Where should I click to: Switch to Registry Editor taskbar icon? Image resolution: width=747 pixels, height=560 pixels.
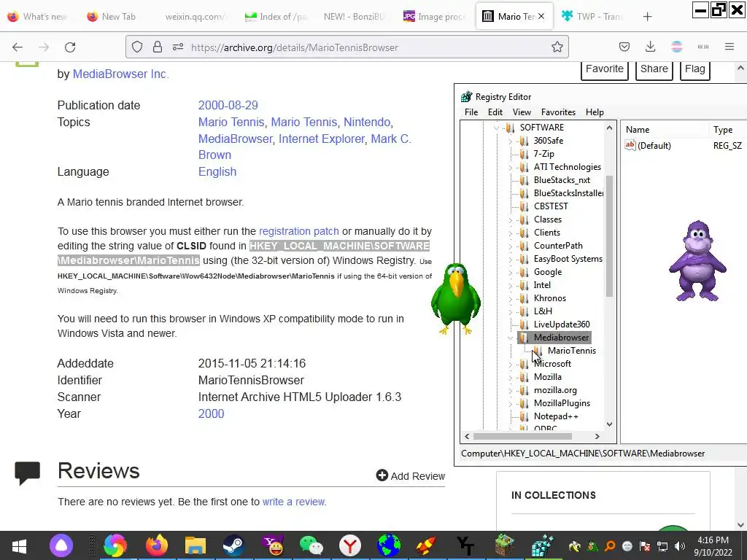click(x=543, y=545)
